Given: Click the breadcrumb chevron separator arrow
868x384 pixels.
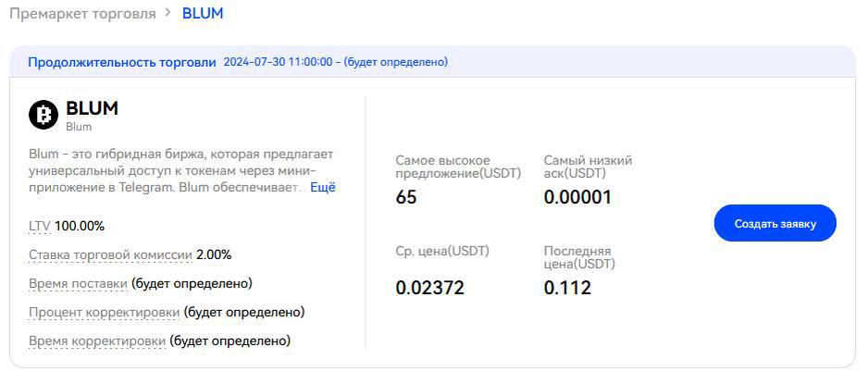Looking at the screenshot, I should click(167, 14).
